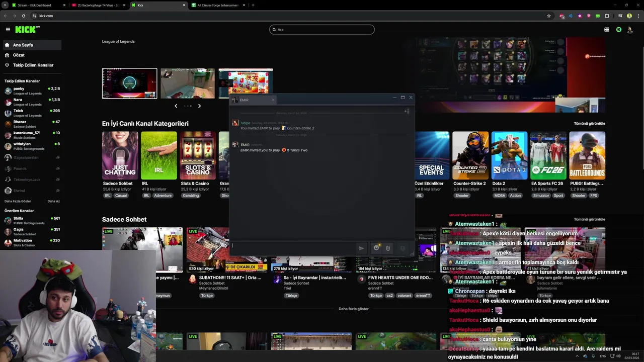Open the Kick profile avatar menu

click(630, 30)
